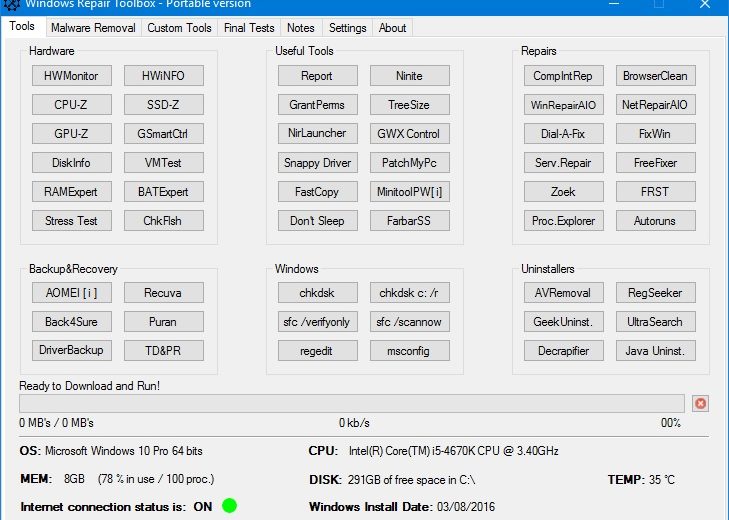Click the download progress bar
The width and height of the screenshot is (729, 520).
tap(351, 403)
